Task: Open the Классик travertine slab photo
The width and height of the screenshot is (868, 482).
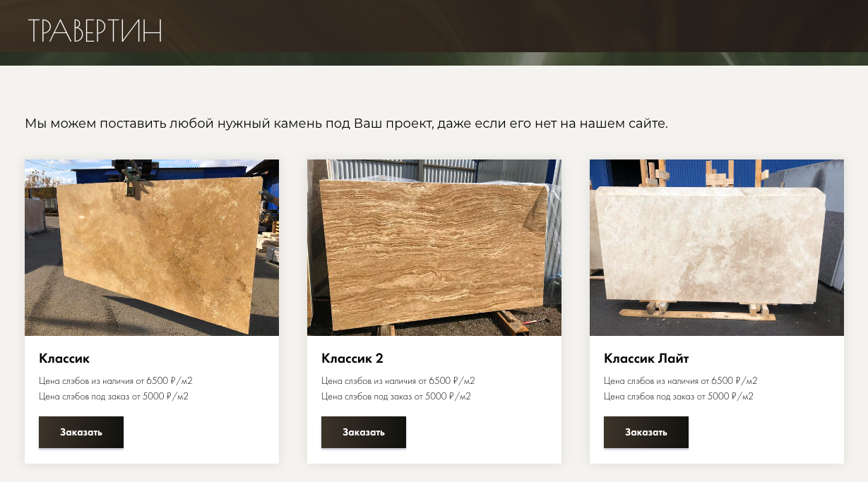Action: coord(152,248)
